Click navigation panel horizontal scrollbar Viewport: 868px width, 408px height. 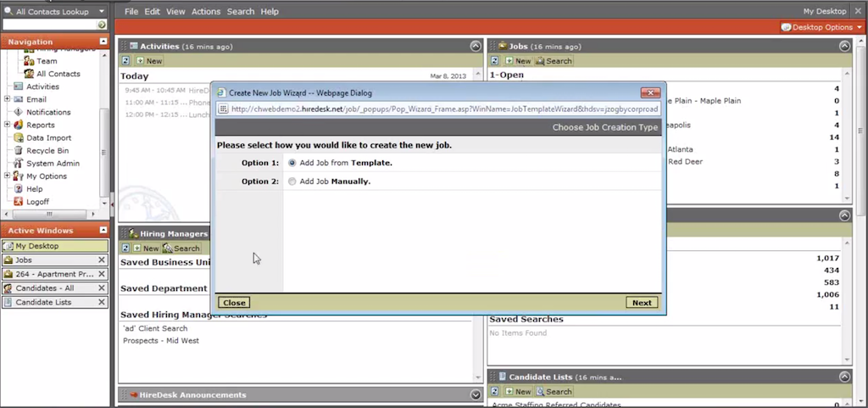[x=49, y=215]
